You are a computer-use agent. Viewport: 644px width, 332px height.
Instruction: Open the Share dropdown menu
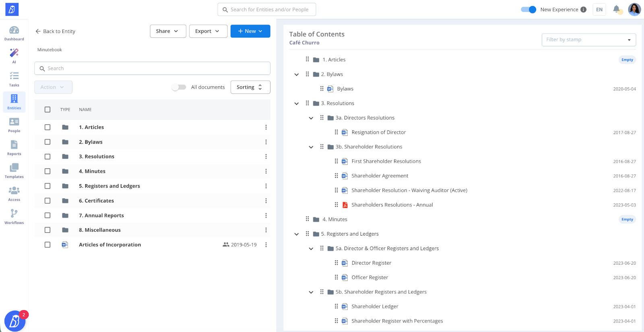pyautogui.click(x=168, y=31)
